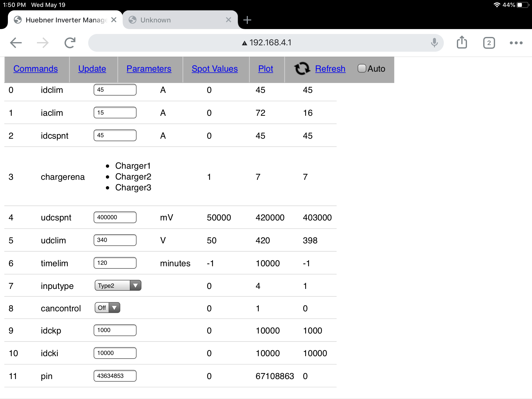This screenshot has height=399, width=532.
Task: Open the three-dot browser menu
Action: (x=516, y=43)
